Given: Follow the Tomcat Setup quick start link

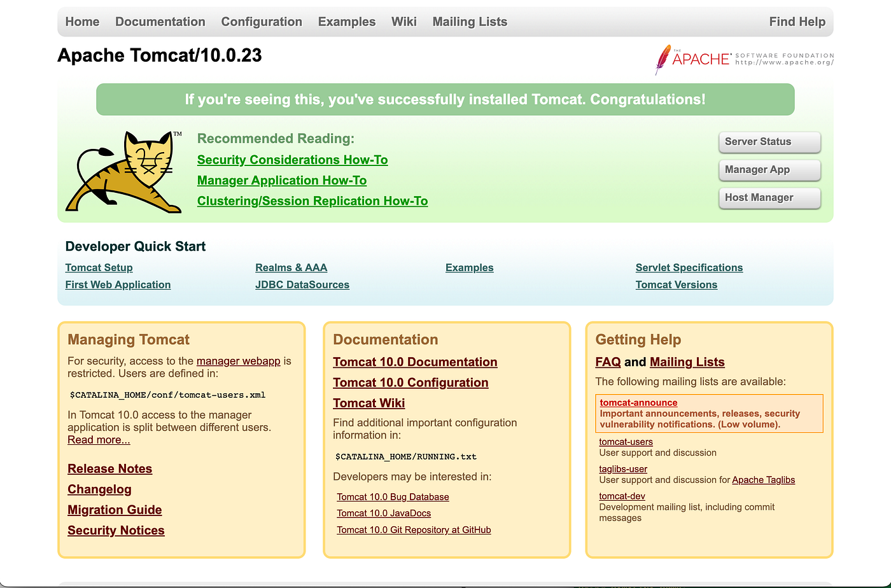Looking at the screenshot, I should click(99, 268).
